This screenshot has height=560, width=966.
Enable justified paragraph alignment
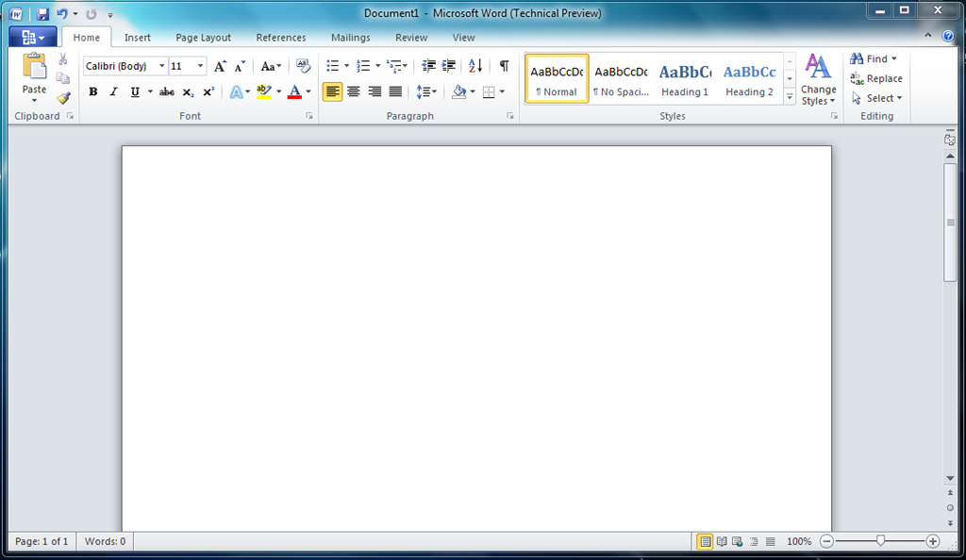pyautogui.click(x=394, y=91)
